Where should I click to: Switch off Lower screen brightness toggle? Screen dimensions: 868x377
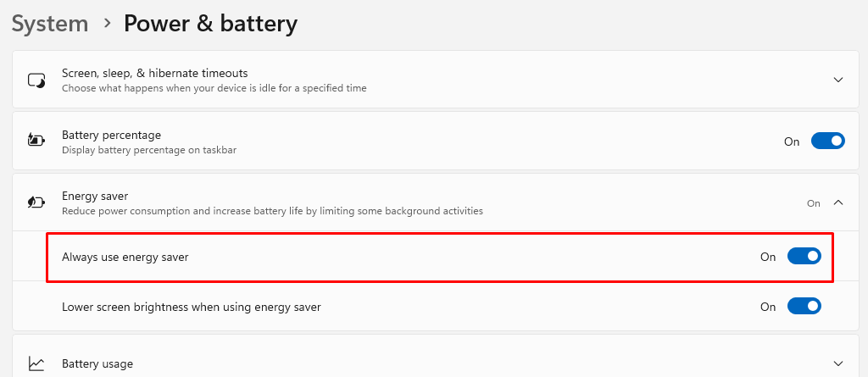[804, 307]
